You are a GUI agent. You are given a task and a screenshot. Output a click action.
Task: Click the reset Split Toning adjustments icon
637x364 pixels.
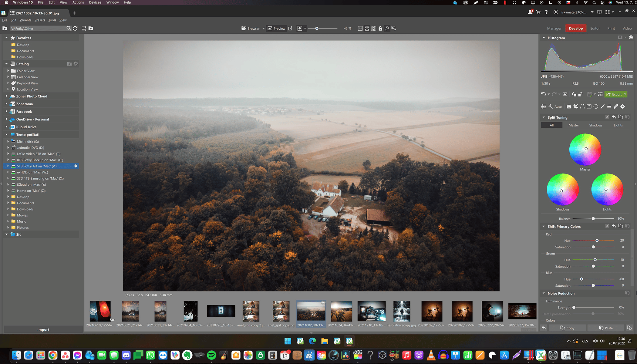(x=614, y=117)
